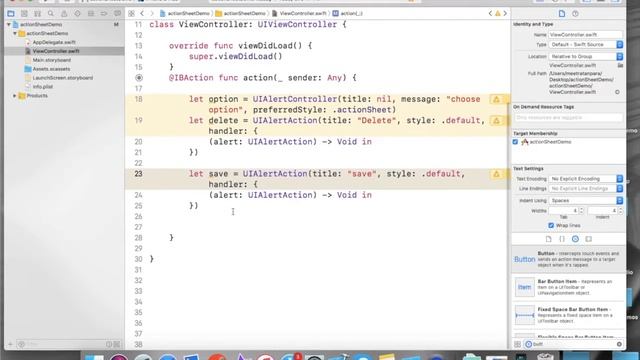Click add button at navigator bottom
Viewport: 640px width, 360px height.
[x=11, y=344]
